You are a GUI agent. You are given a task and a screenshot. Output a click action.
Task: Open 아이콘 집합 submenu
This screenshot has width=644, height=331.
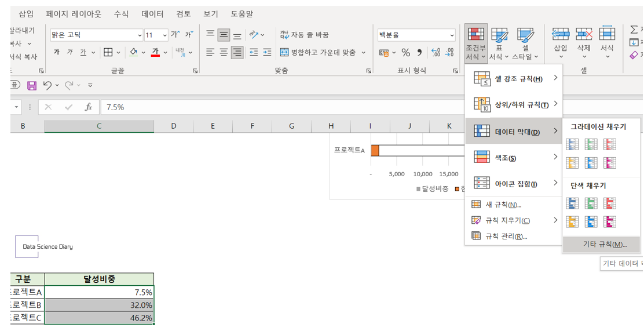click(513, 183)
